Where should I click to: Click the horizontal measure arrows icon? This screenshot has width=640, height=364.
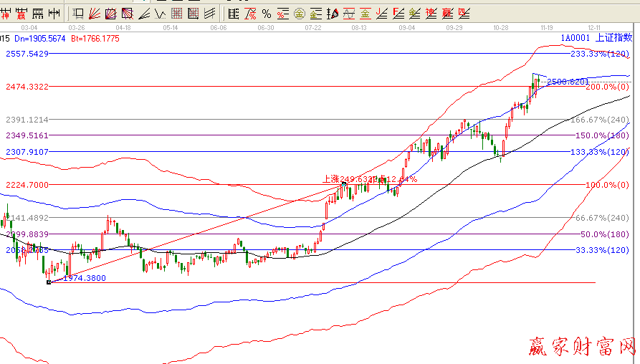click(53, 13)
